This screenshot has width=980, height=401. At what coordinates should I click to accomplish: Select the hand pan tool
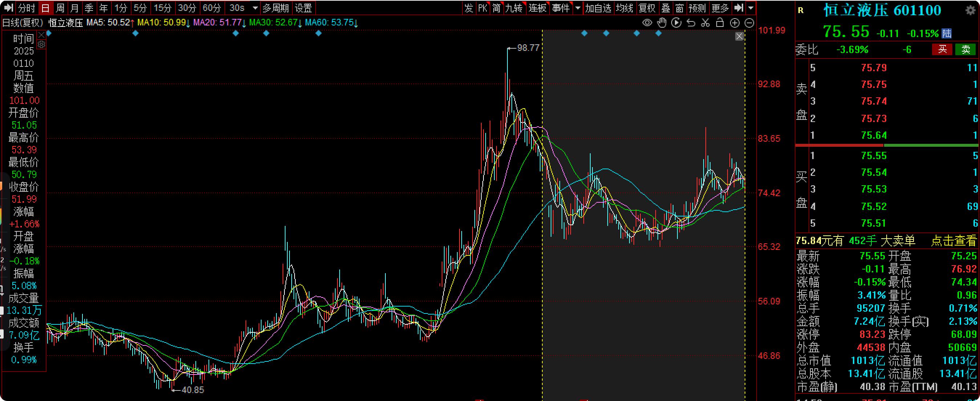(662, 23)
